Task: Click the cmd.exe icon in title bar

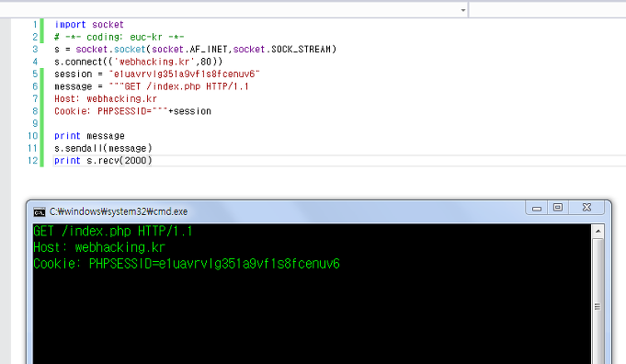Action: click(40, 212)
